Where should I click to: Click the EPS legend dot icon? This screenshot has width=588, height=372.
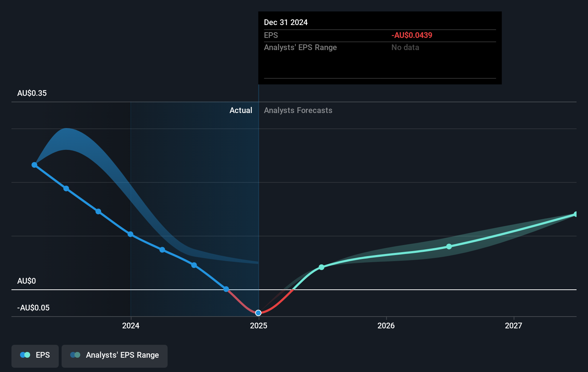click(x=24, y=355)
